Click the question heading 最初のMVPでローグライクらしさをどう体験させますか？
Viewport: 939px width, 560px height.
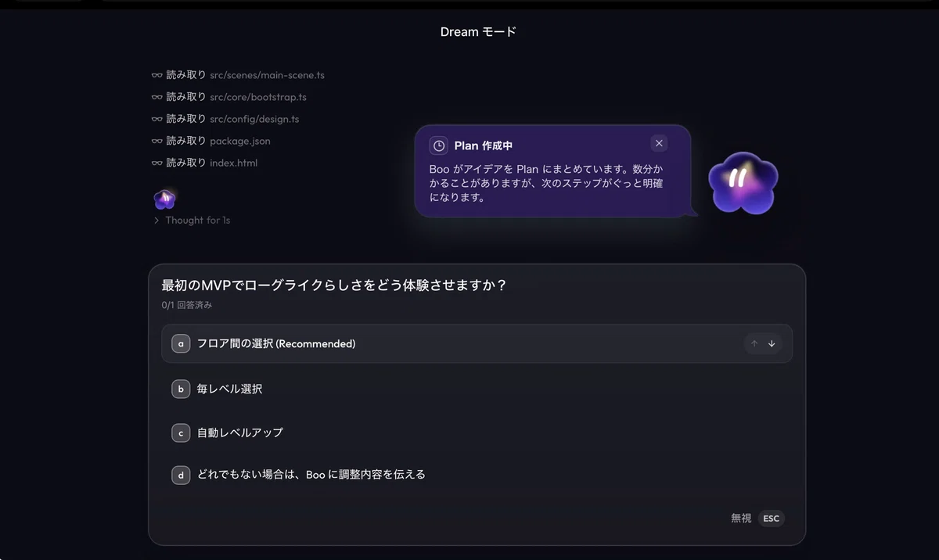point(334,285)
